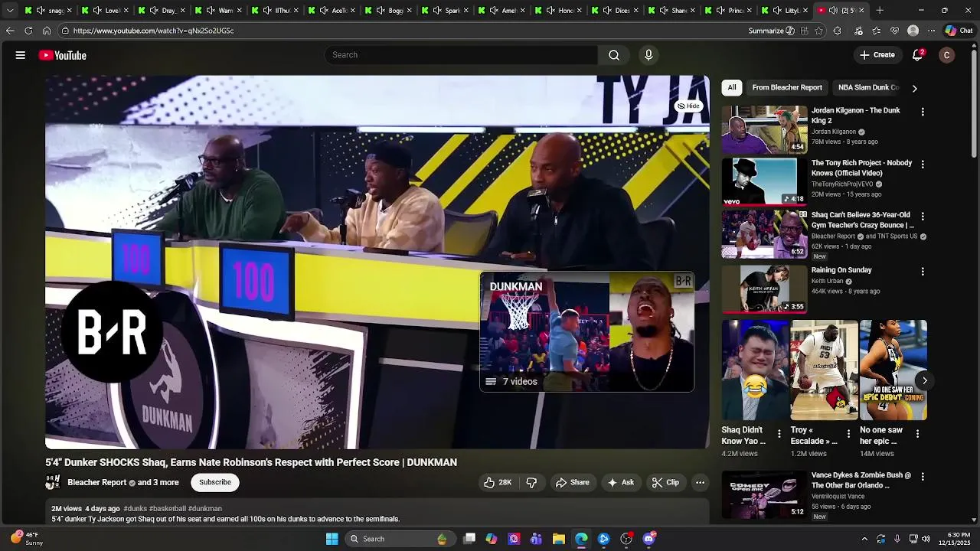Screen dimensions: 980x551
Task: Open Jordan Kilganon Dunk King 2 thumbnail
Action: (765, 129)
